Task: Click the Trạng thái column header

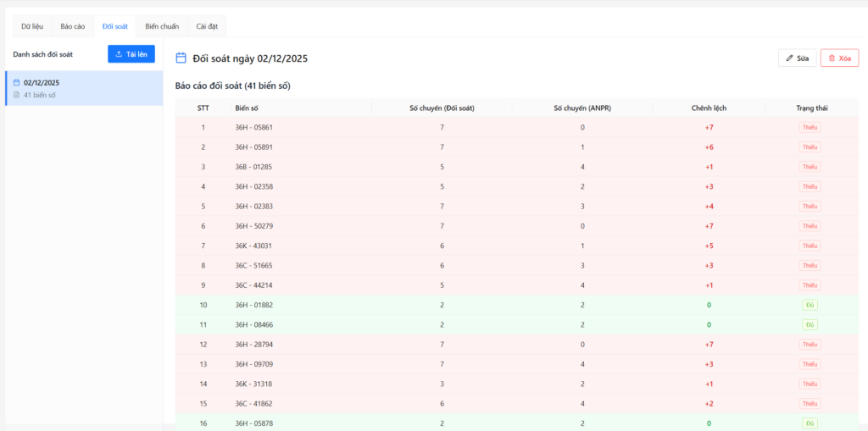Action: click(810, 108)
